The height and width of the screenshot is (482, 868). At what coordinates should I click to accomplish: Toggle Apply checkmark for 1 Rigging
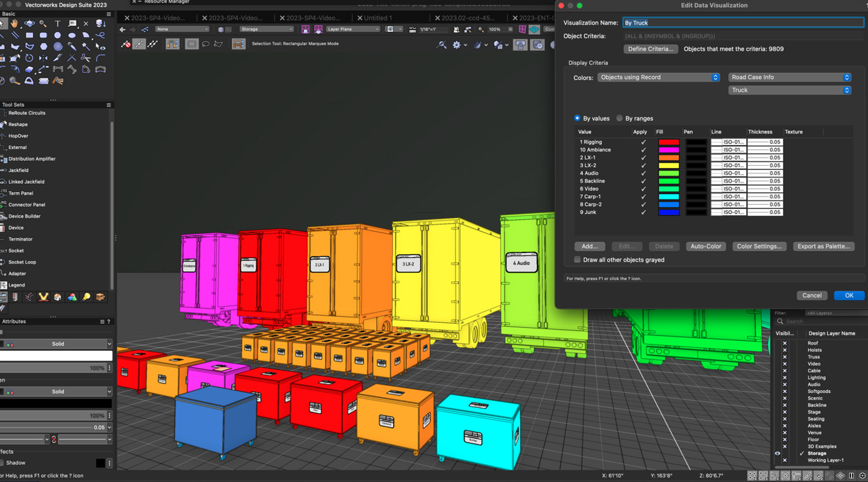[643, 142]
